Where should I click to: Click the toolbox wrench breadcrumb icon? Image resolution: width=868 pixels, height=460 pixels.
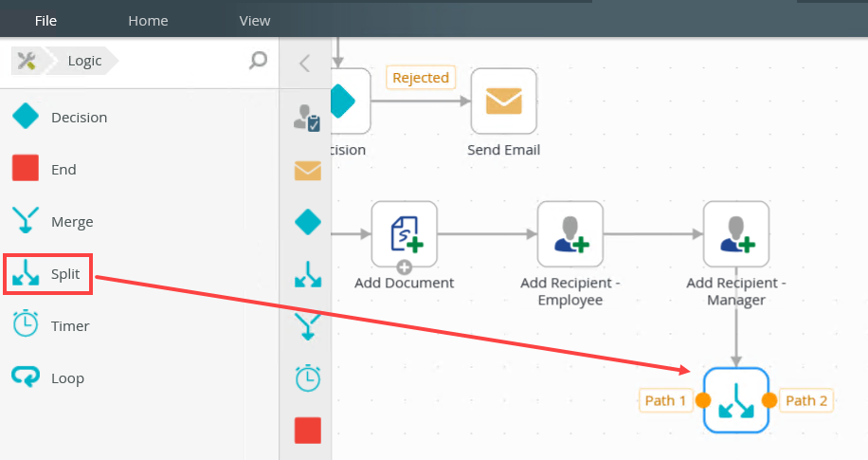tap(27, 61)
